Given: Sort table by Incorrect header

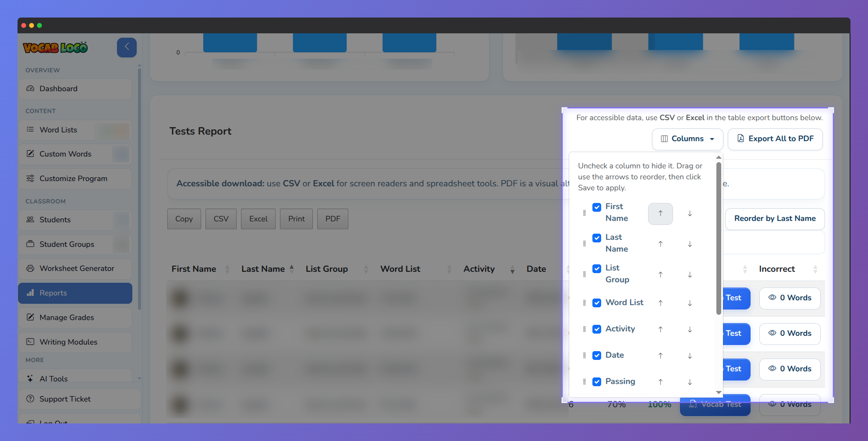Looking at the screenshot, I should [788, 269].
